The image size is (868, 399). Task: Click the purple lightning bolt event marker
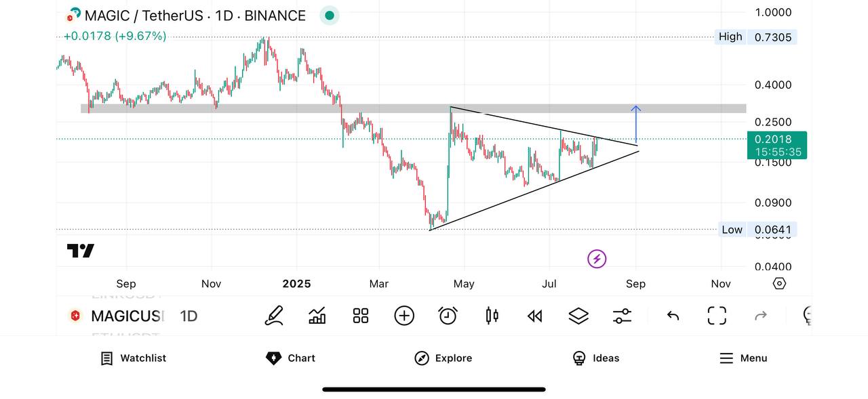coord(597,259)
